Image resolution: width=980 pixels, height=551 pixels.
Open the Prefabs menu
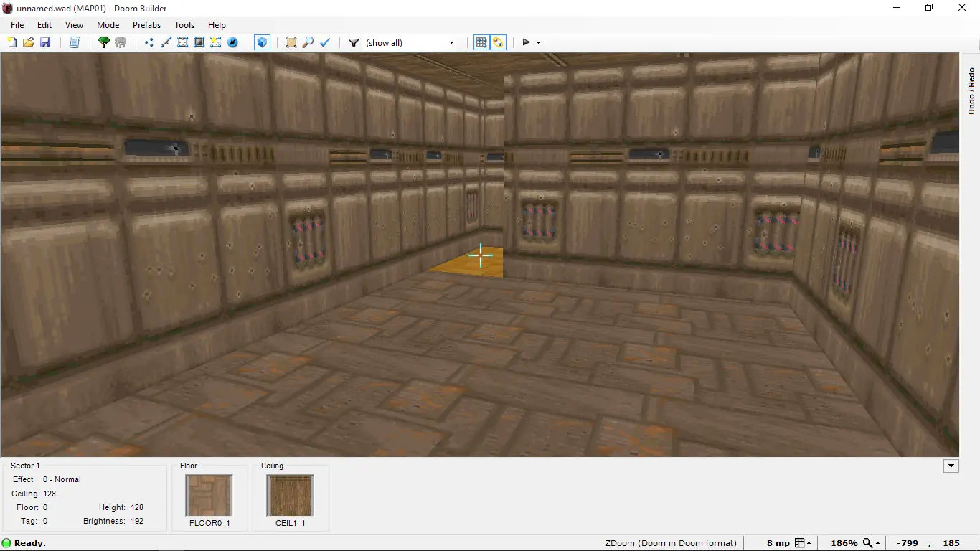click(147, 25)
